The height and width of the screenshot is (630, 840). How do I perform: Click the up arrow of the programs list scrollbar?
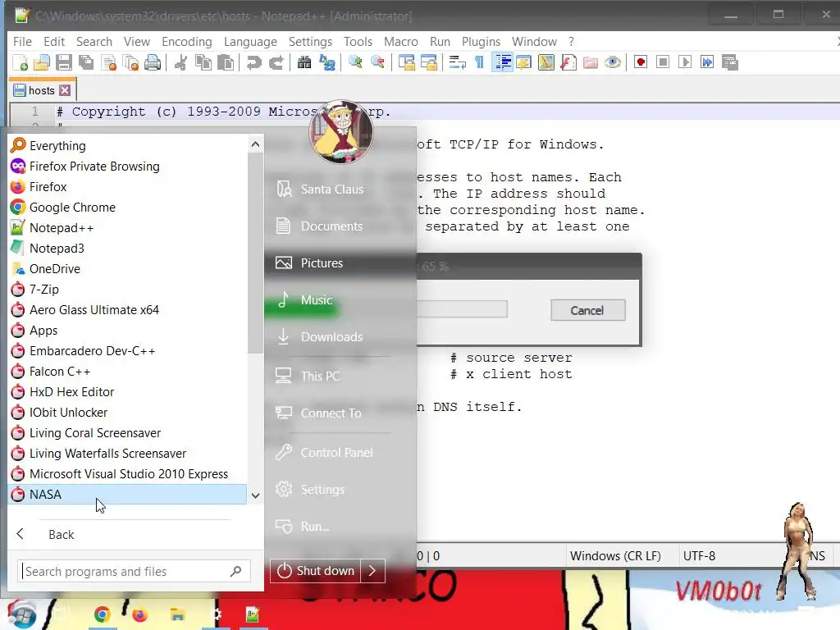point(256,144)
